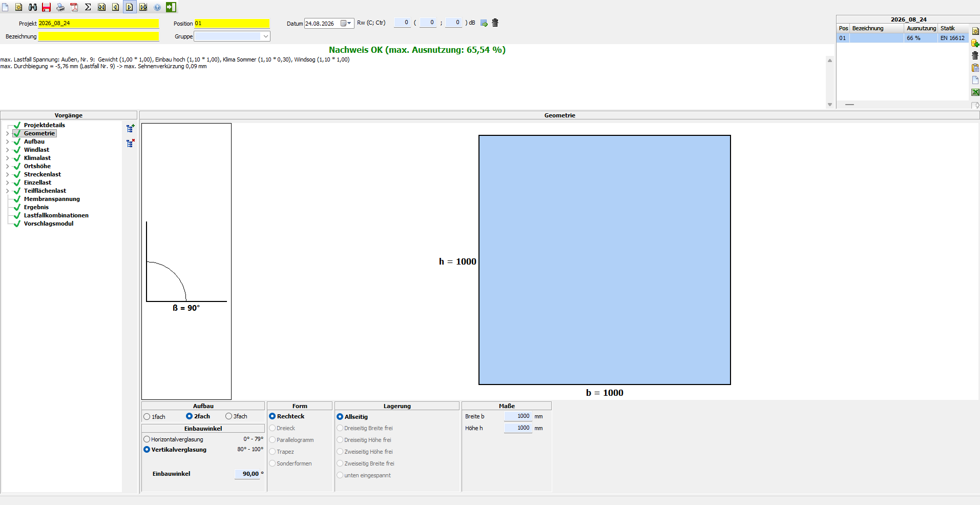Click the trash icon beside the dB fields

(495, 23)
